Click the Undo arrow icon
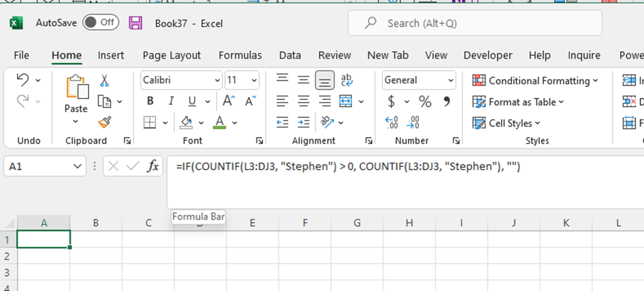The image size is (644, 291). tap(23, 80)
